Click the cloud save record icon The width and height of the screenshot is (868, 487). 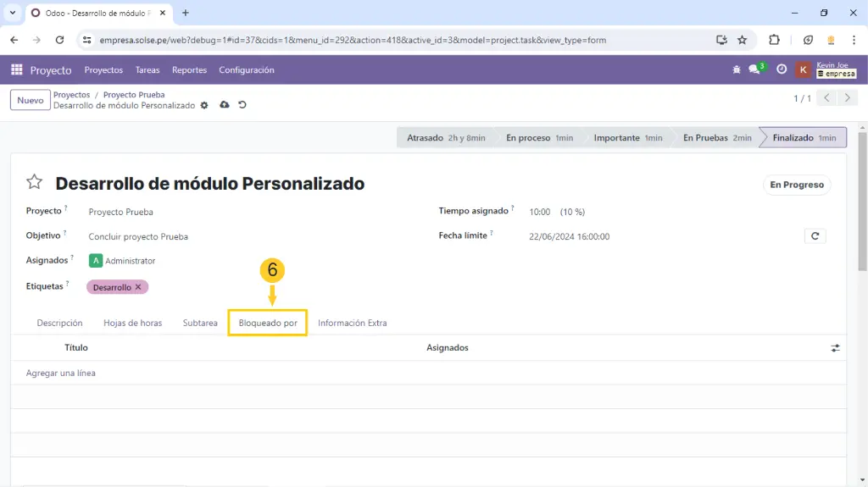tap(224, 105)
